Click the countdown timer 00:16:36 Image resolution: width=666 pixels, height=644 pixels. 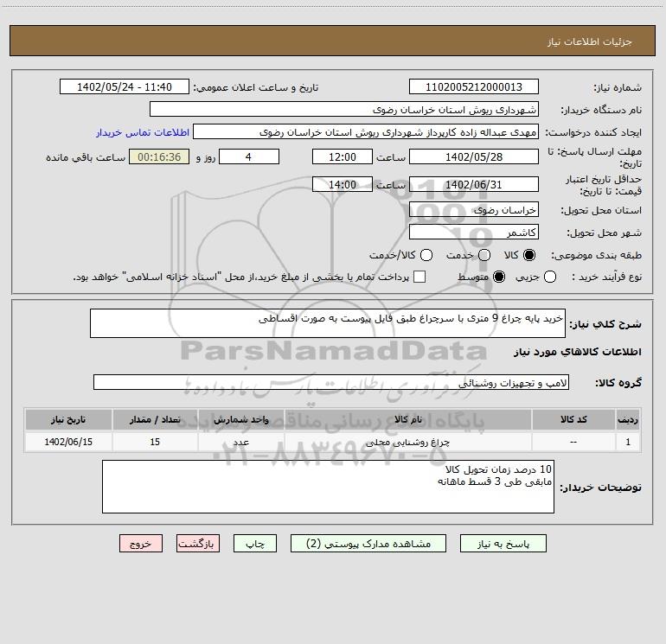(159, 157)
